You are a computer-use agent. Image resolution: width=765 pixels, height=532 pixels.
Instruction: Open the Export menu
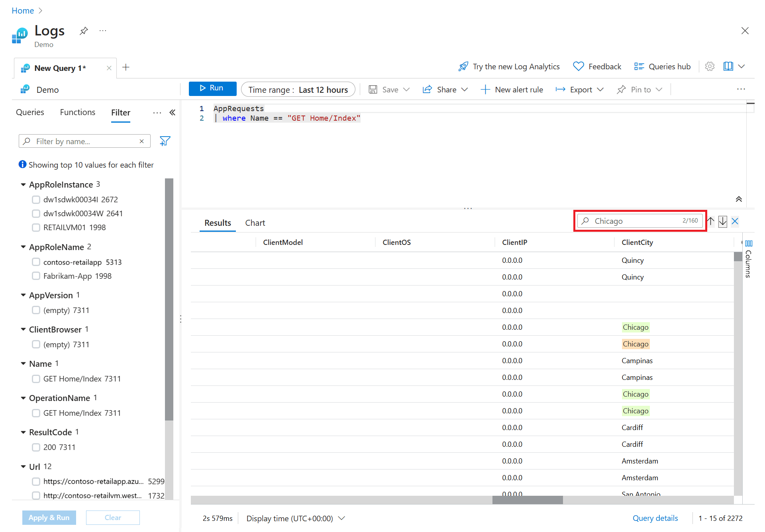point(580,90)
